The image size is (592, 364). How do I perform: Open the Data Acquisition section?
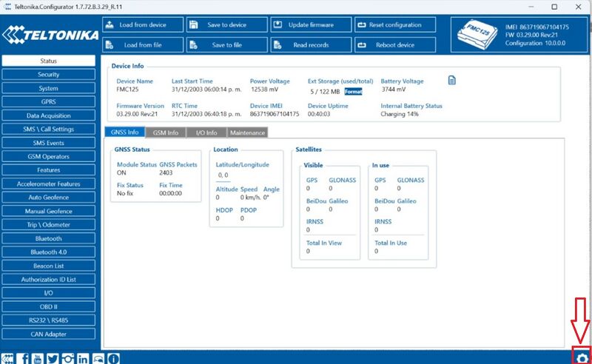(49, 115)
